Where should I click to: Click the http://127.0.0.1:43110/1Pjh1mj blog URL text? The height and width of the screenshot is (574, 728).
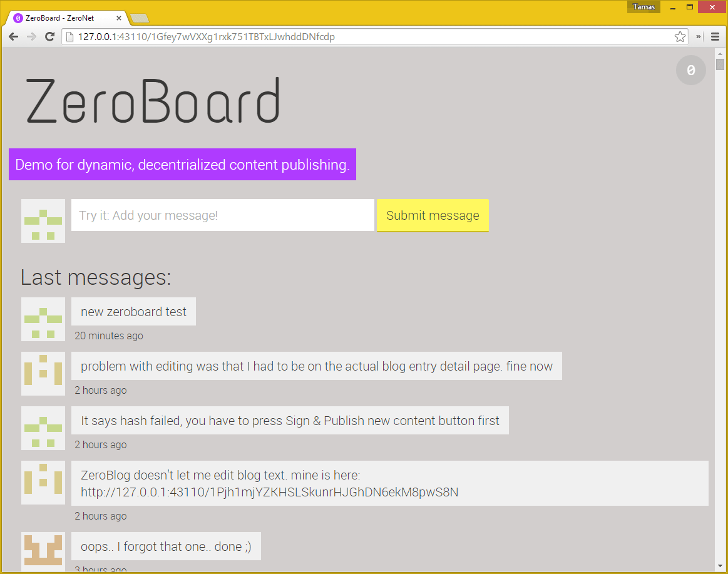pyautogui.click(x=269, y=492)
